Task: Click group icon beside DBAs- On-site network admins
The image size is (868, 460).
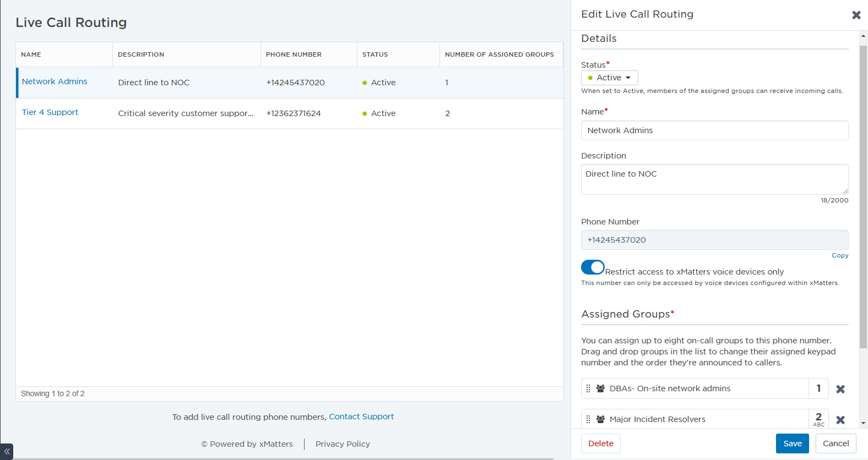Action: coord(600,388)
